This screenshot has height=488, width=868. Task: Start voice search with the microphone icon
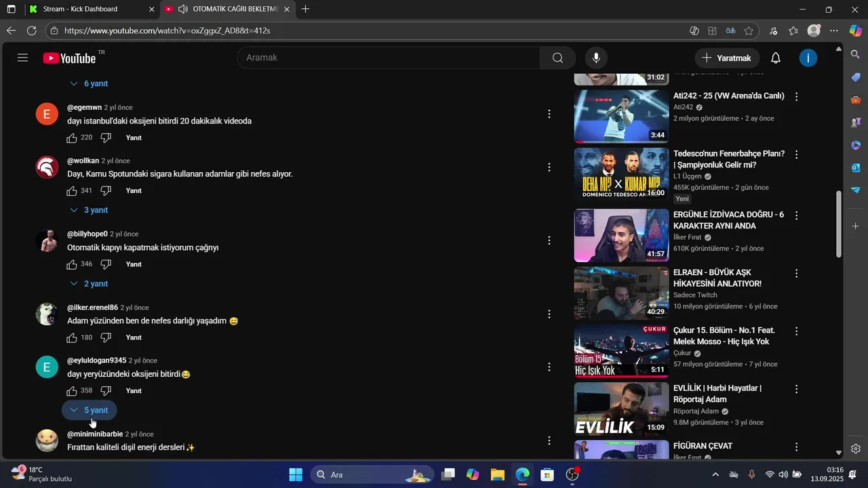[596, 58]
